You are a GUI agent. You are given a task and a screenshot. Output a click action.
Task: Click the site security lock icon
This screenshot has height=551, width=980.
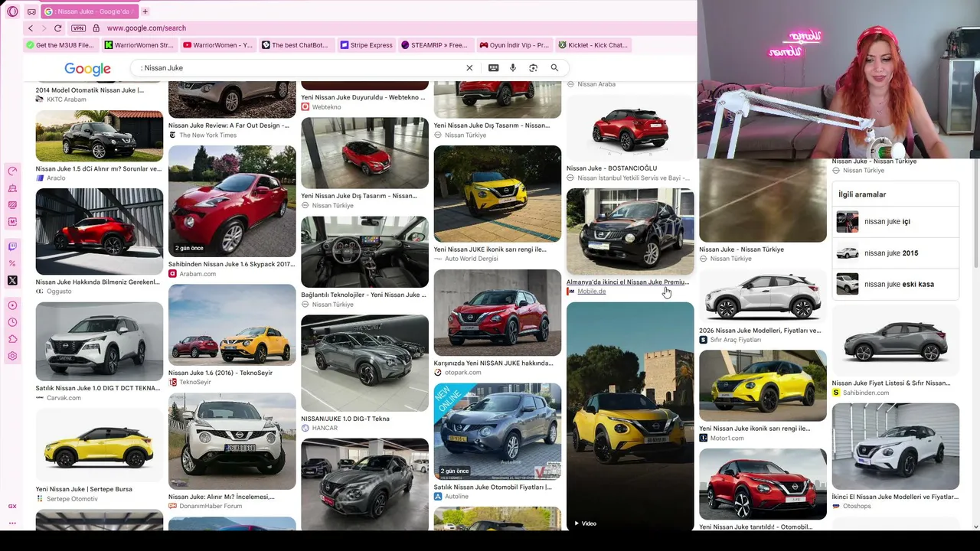coord(96,28)
